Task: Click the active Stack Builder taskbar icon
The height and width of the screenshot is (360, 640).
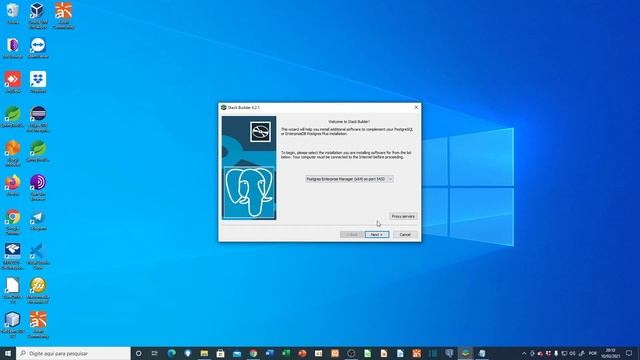Action: click(465, 353)
